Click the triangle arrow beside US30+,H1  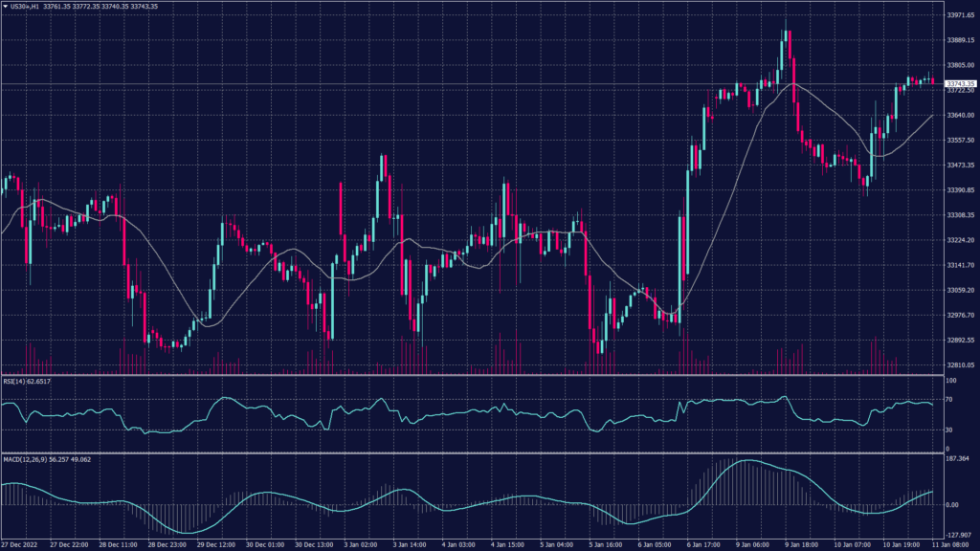click(5, 6)
